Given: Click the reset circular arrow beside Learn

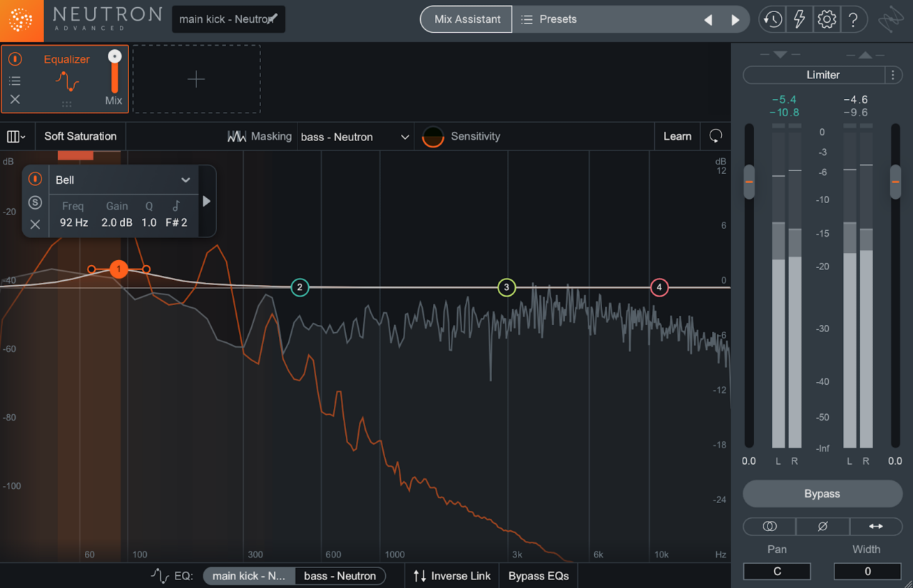Looking at the screenshot, I should click(715, 136).
